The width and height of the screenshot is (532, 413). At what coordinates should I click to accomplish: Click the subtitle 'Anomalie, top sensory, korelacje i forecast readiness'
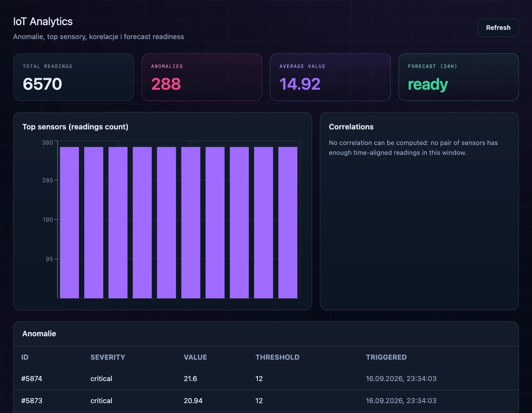[98, 37]
